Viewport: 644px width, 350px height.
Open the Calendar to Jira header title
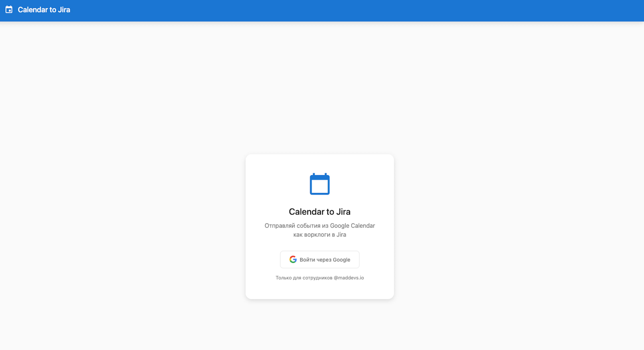coord(44,10)
